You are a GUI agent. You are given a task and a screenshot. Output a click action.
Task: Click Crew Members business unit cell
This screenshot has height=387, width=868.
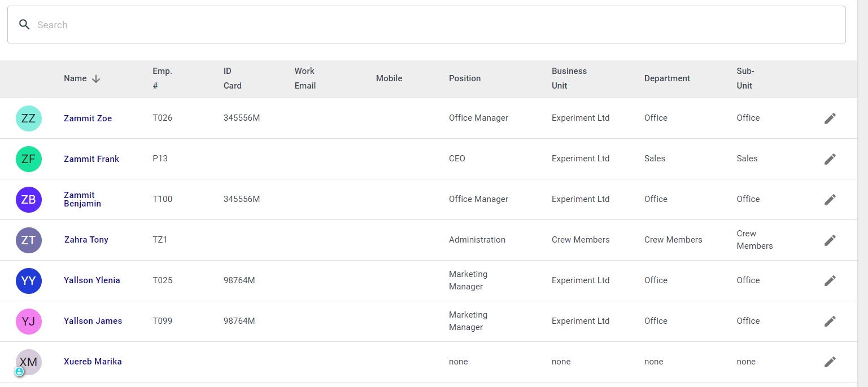[581, 240]
